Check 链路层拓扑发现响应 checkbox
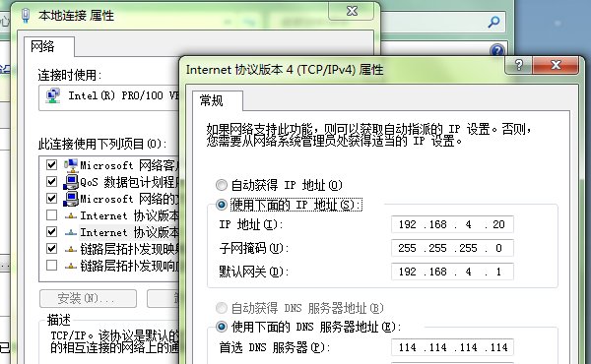 coord(51,265)
